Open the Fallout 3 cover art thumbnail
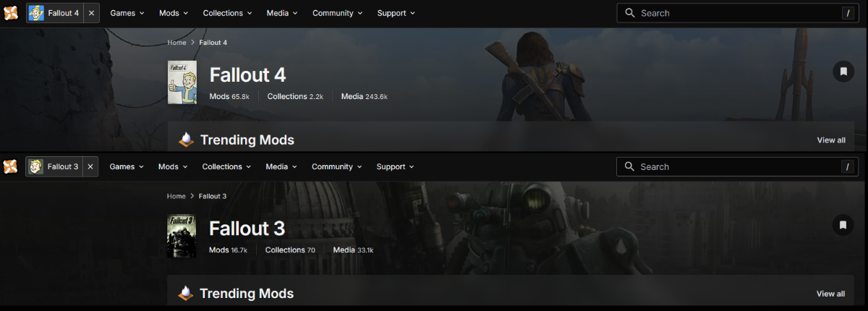 181,236
